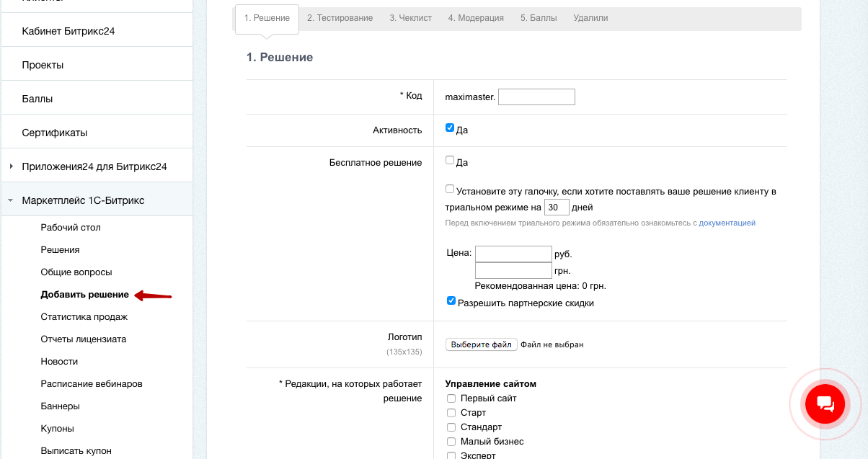Check the Первый сайт edition

pos(451,398)
